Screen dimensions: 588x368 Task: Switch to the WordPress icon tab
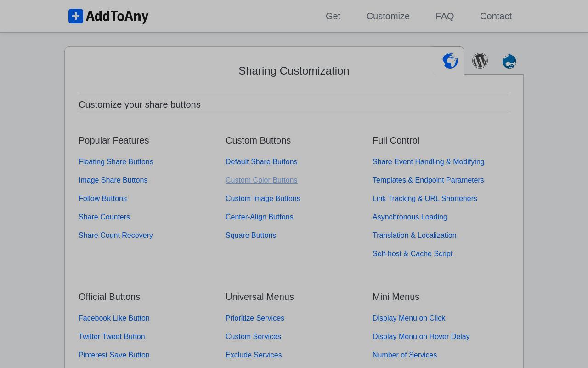(x=480, y=61)
